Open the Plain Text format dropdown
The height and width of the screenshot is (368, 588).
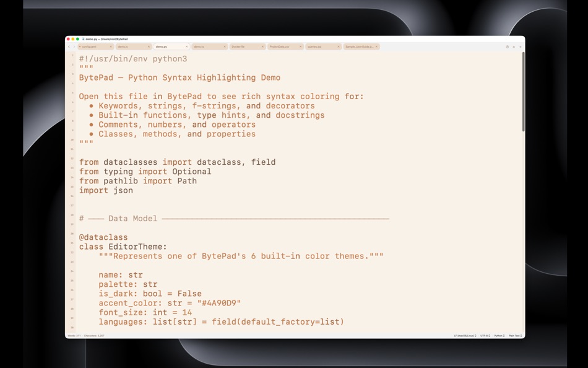[x=515, y=335]
